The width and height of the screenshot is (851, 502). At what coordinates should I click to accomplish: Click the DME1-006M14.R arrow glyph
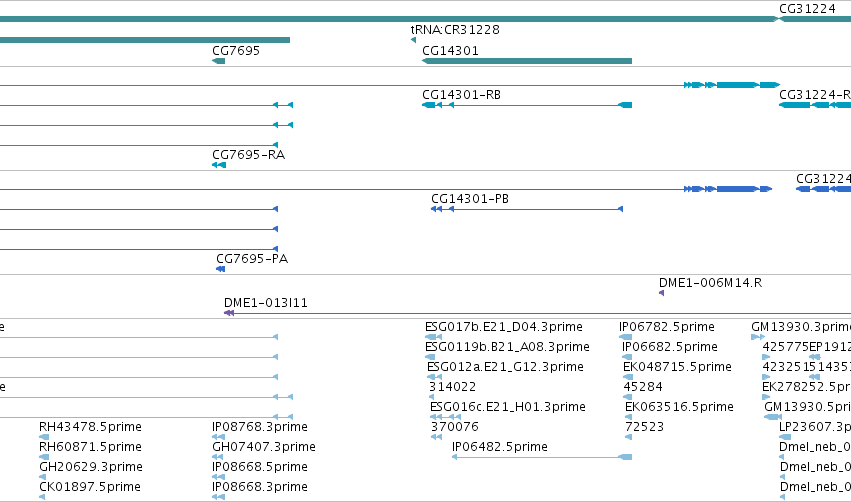662,293
